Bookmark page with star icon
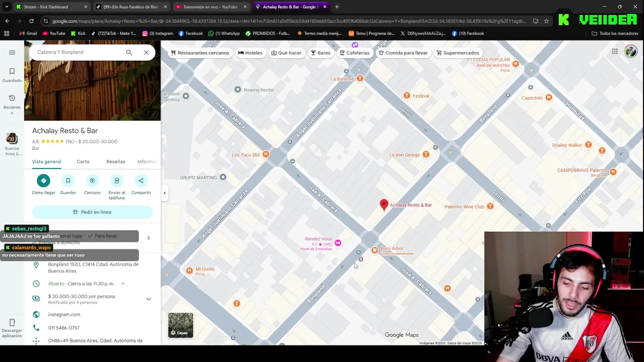Image resolution: width=644 pixels, height=362 pixels. [546, 21]
